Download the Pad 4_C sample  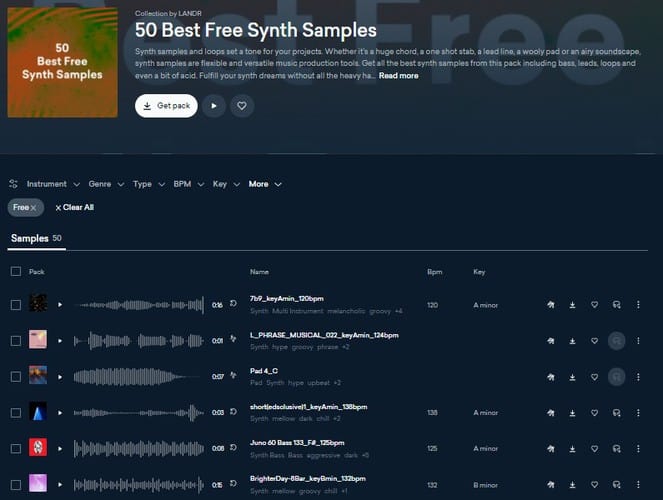coord(573,377)
